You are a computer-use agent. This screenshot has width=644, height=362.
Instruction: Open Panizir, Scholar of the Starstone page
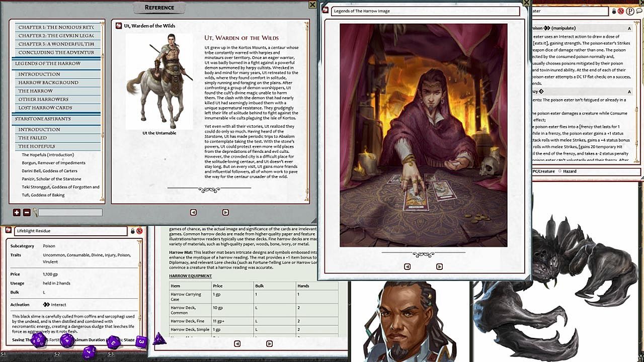[x=51, y=179]
